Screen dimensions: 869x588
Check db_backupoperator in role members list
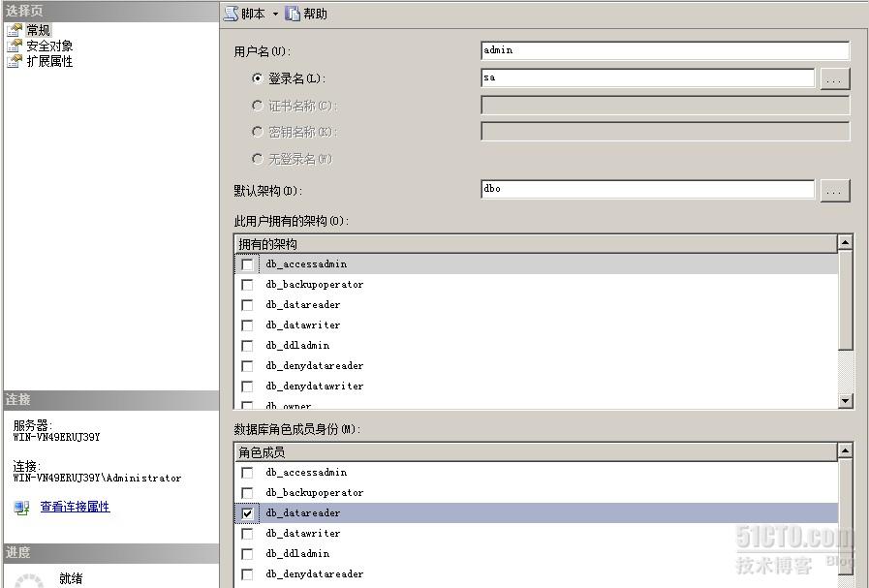click(x=247, y=493)
